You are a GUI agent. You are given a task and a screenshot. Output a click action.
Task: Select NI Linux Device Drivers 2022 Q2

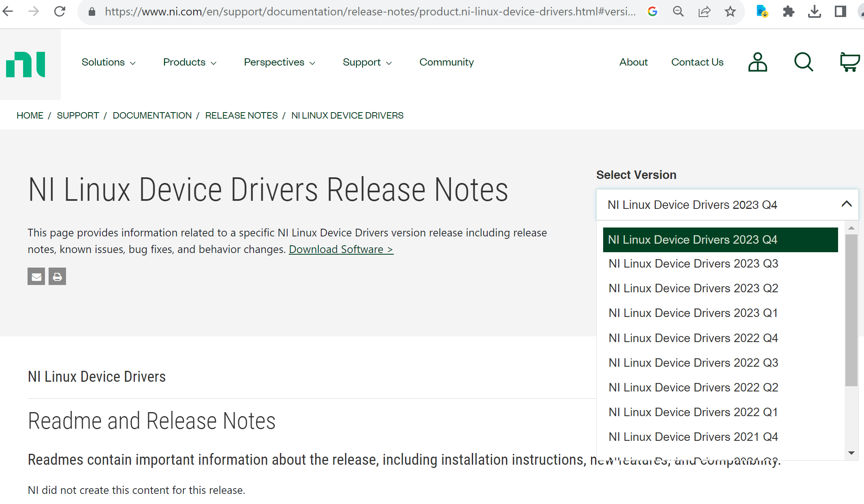tap(720, 387)
